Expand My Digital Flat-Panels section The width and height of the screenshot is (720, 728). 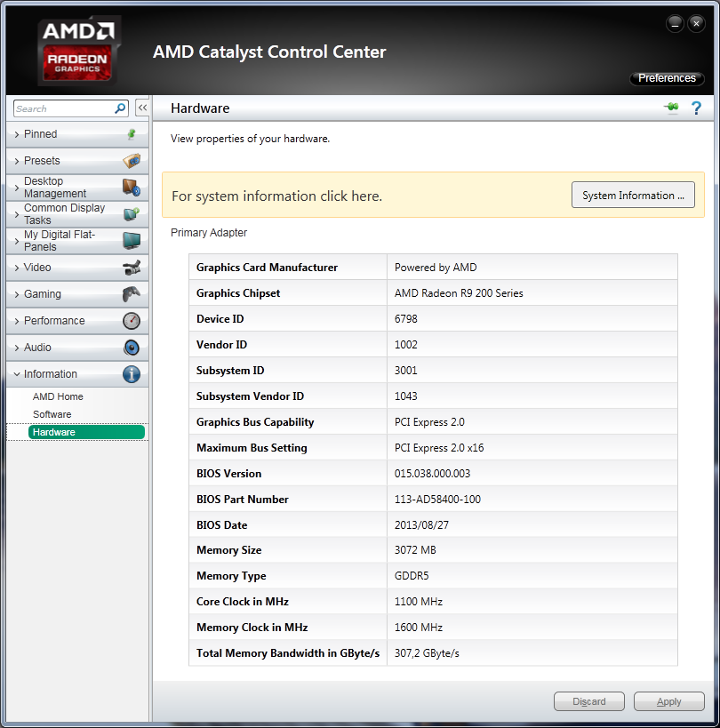[77, 241]
